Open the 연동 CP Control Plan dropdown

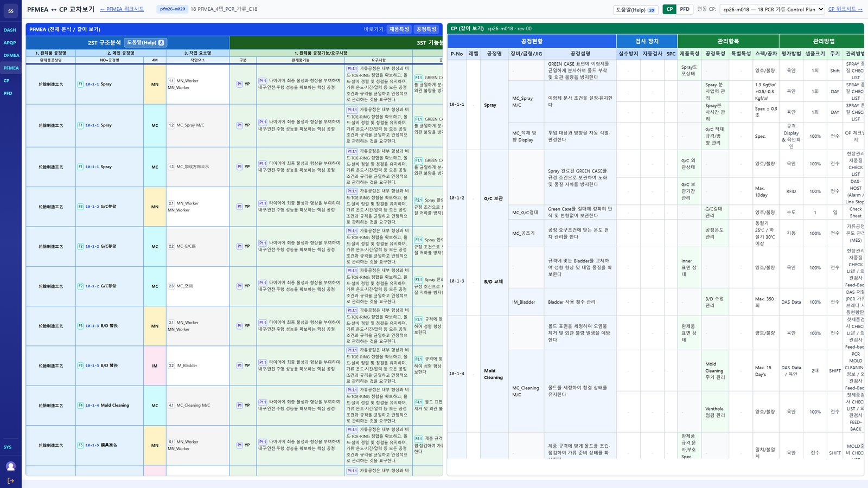tap(773, 9)
